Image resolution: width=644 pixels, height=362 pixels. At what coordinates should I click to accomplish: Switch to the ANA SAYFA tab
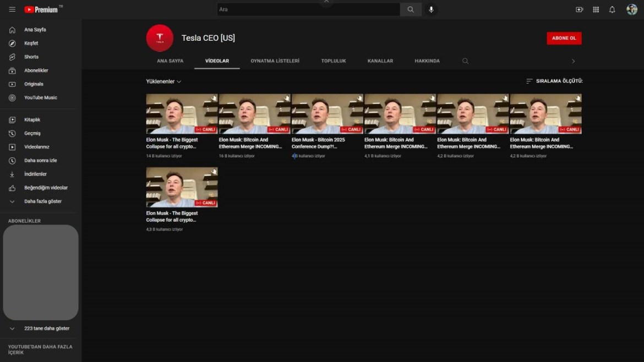coord(170,61)
